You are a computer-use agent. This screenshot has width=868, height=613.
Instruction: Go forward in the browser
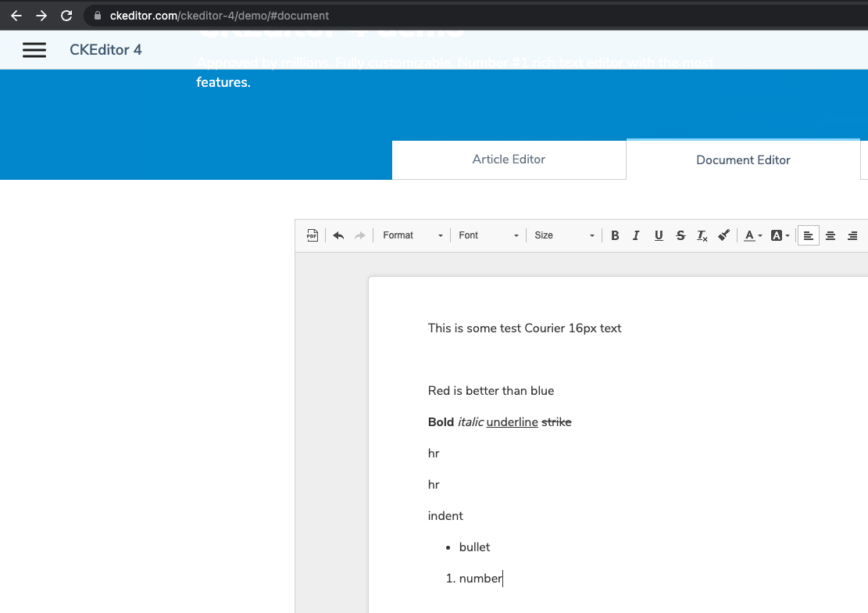41,16
